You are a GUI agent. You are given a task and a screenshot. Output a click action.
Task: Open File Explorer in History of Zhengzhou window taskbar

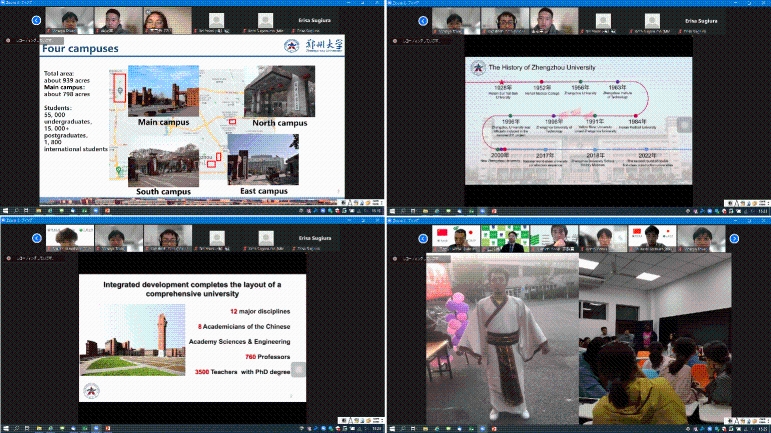tap(425, 210)
